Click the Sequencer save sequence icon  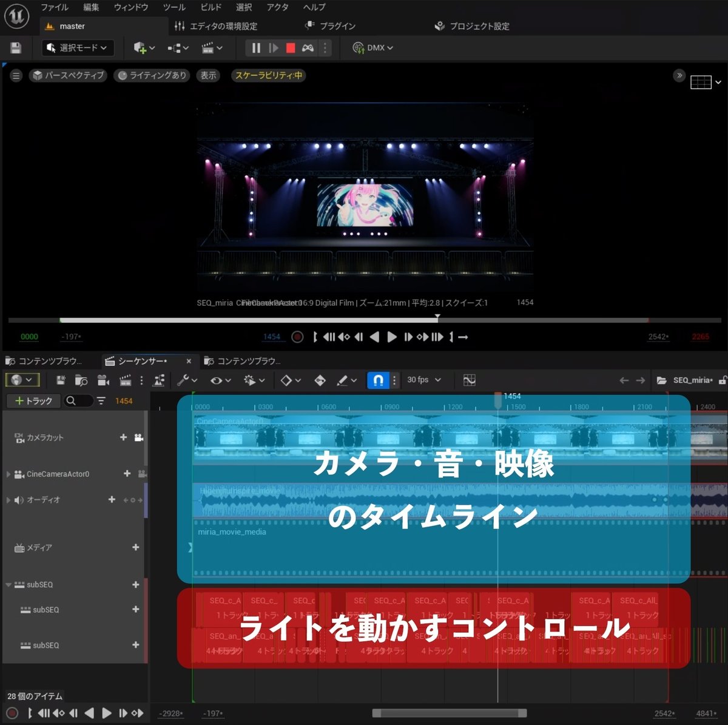click(x=61, y=380)
